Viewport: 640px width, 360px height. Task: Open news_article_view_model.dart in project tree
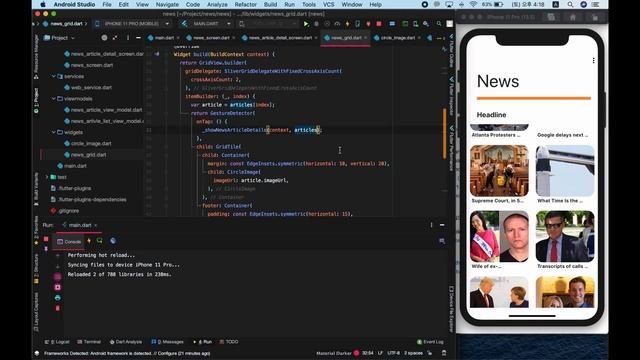coord(103,110)
